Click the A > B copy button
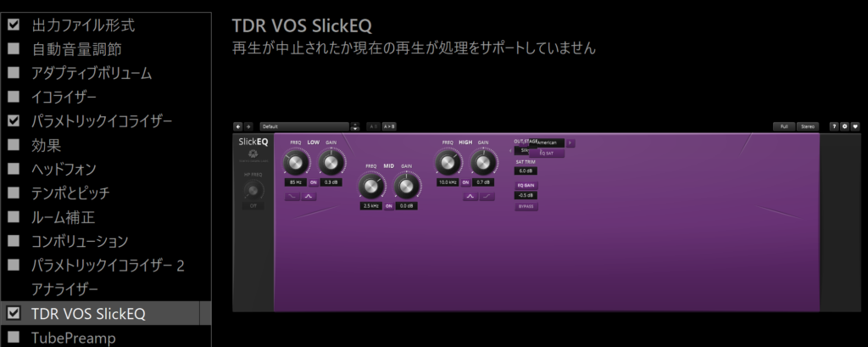The height and width of the screenshot is (347, 868). coord(389,126)
